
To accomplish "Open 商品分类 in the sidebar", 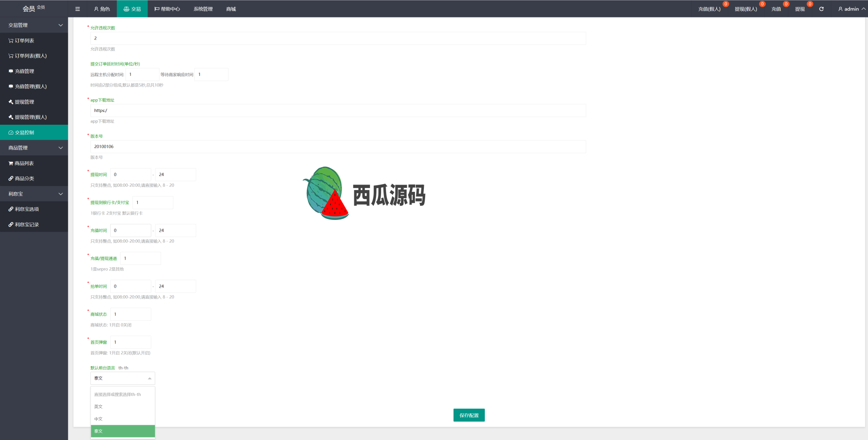I will [34, 178].
